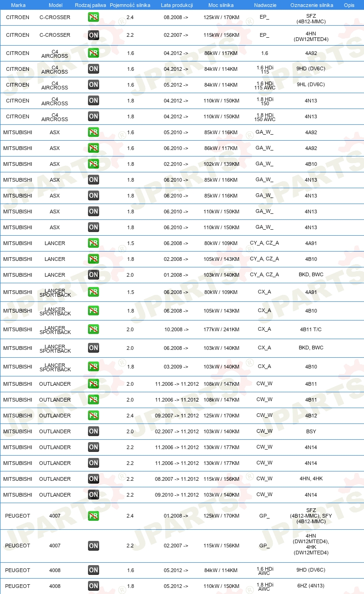Click the 4HN, 4HK engine code
364x594 pixels.
pos(311,479)
